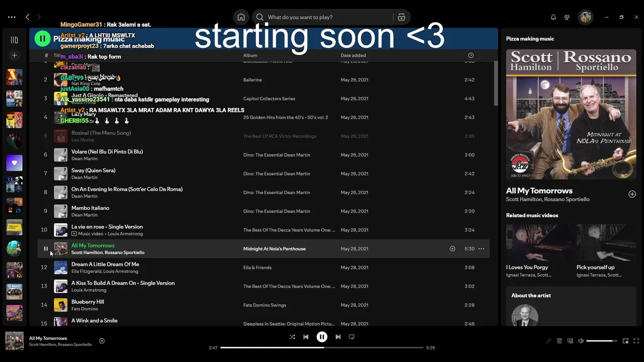Viewport: 644px width, 362px height.
Task: Open Pizza making music heading in right panel
Action: 530,39
